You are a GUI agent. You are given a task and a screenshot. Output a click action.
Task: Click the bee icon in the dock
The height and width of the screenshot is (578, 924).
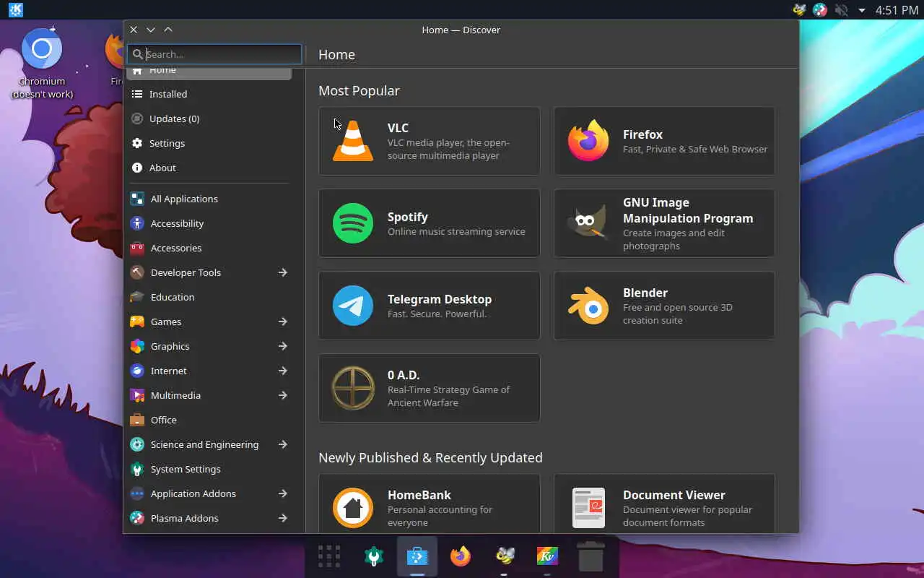pyautogui.click(x=504, y=556)
